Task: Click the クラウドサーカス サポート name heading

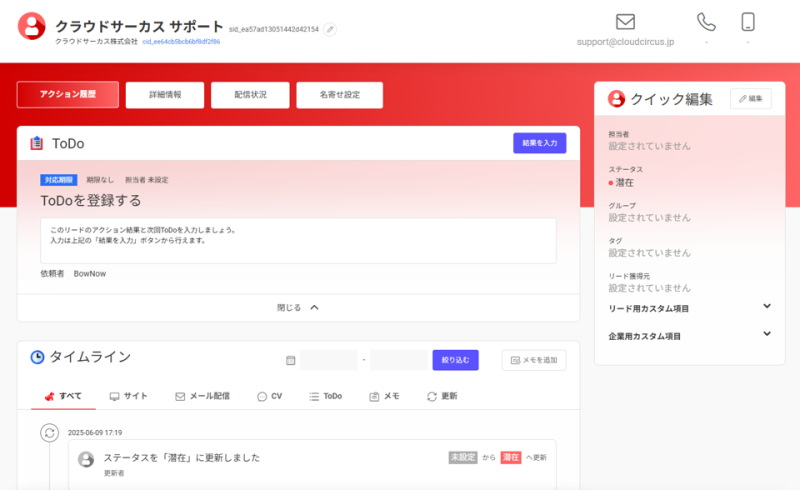Action: tap(139, 26)
